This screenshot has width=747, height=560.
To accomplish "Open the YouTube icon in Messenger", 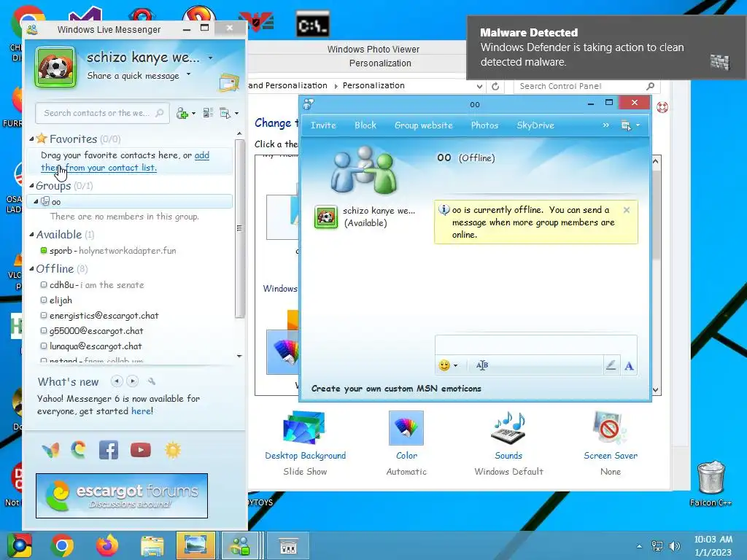I will (x=141, y=449).
